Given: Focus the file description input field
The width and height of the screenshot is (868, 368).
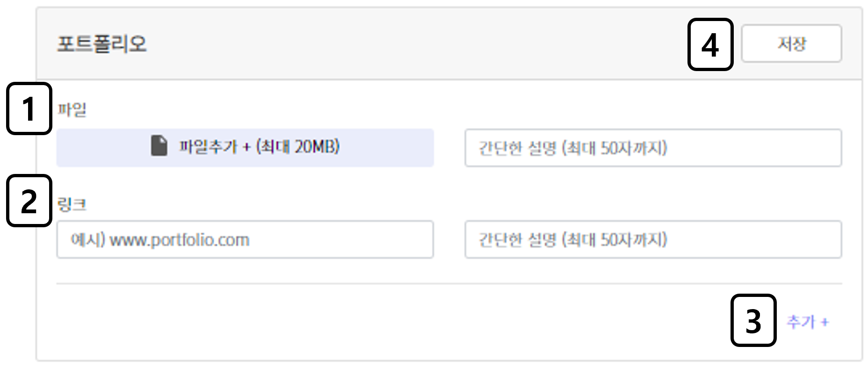Looking at the screenshot, I should point(653,148).
